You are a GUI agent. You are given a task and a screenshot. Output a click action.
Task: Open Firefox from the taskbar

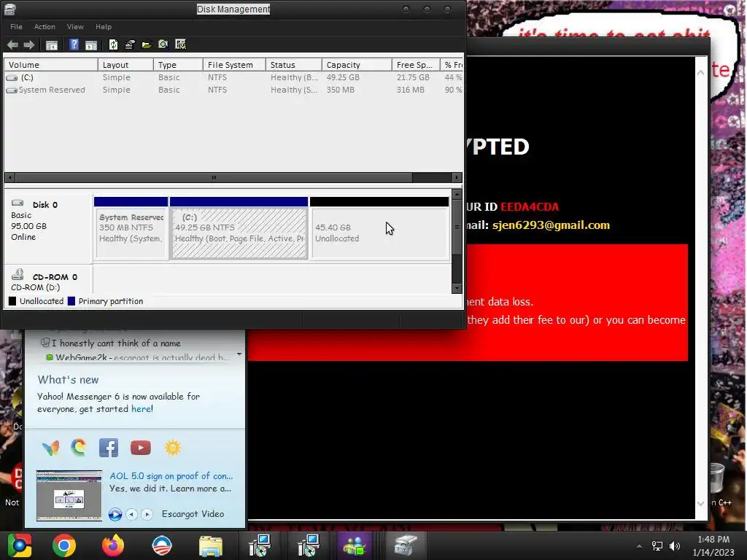tap(113, 545)
